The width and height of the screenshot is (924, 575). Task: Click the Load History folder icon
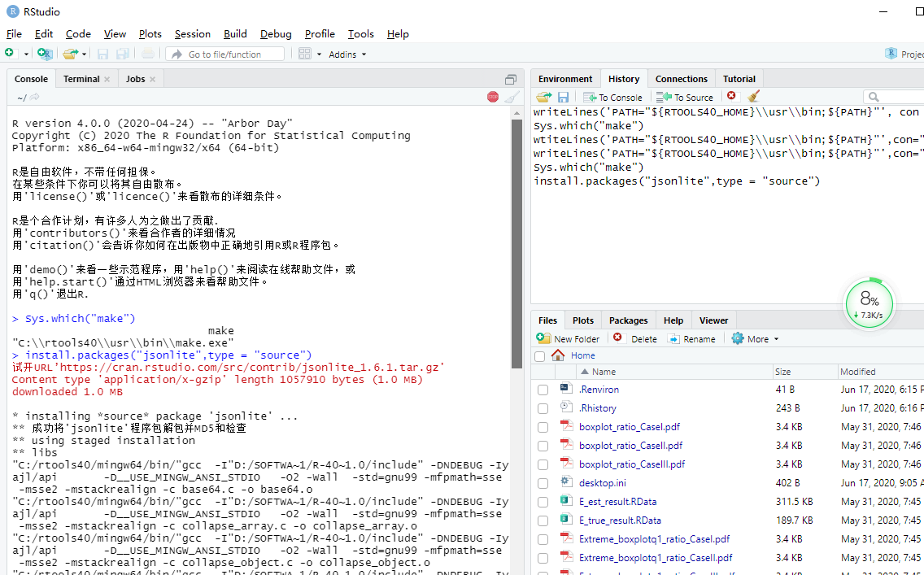coord(544,98)
